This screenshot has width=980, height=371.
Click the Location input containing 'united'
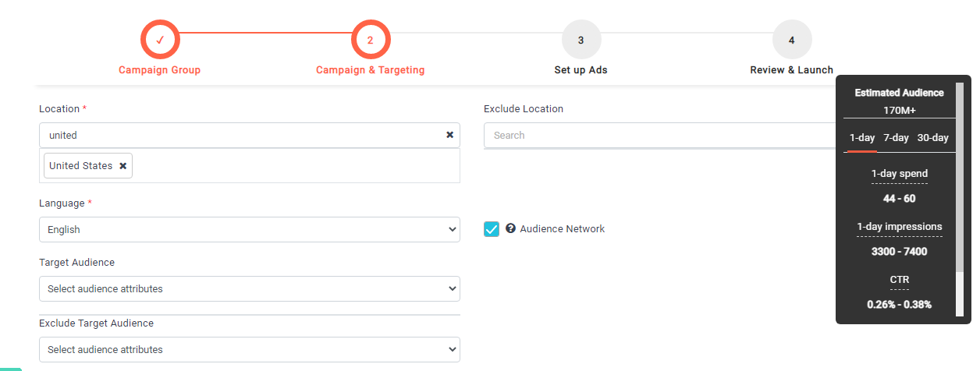[242, 136]
